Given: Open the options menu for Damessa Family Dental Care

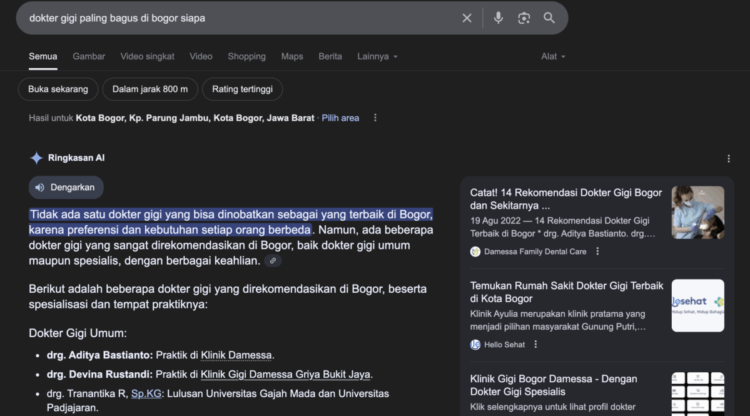Looking at the screenshot, I should click(598, 252).
